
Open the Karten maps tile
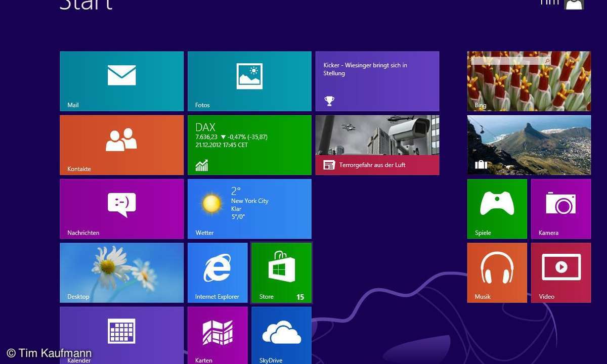[x=218, y=335]
